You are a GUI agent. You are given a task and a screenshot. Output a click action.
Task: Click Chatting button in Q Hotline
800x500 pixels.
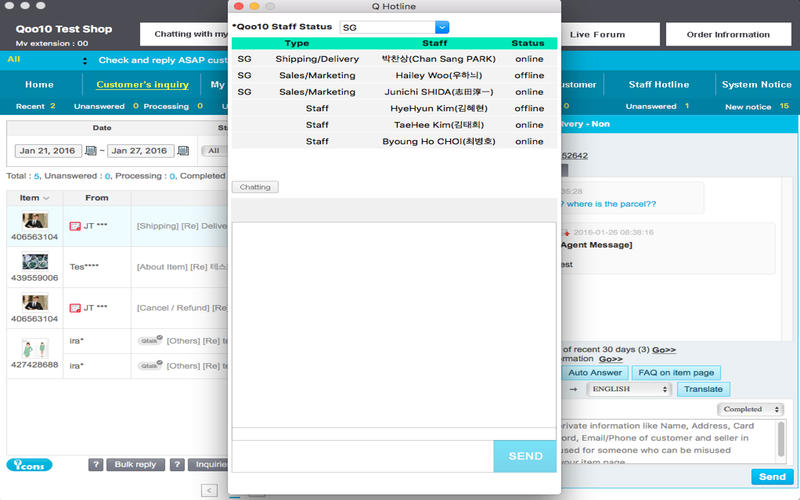coord(255,187)
